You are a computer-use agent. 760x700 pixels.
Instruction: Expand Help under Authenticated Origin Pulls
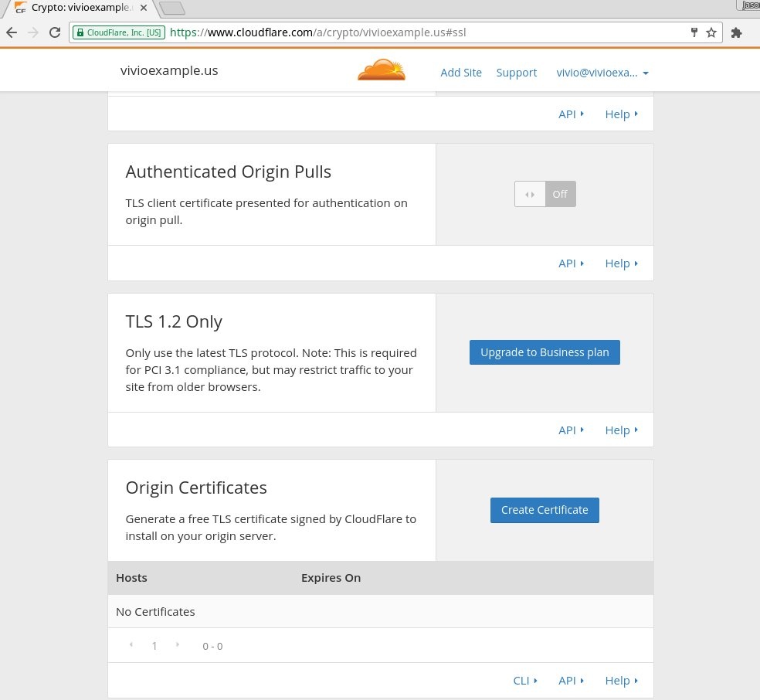622,263
